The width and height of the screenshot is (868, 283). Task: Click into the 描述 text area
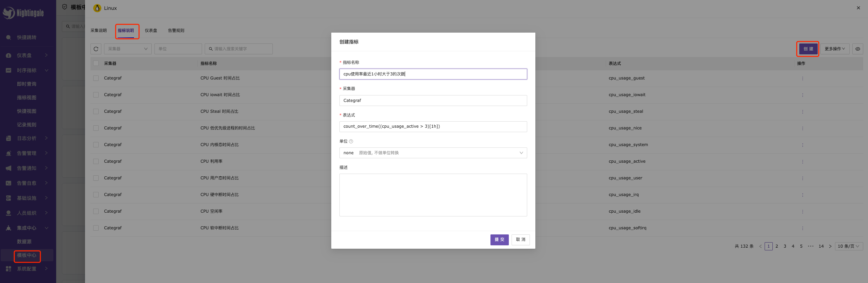coord(433,195)
